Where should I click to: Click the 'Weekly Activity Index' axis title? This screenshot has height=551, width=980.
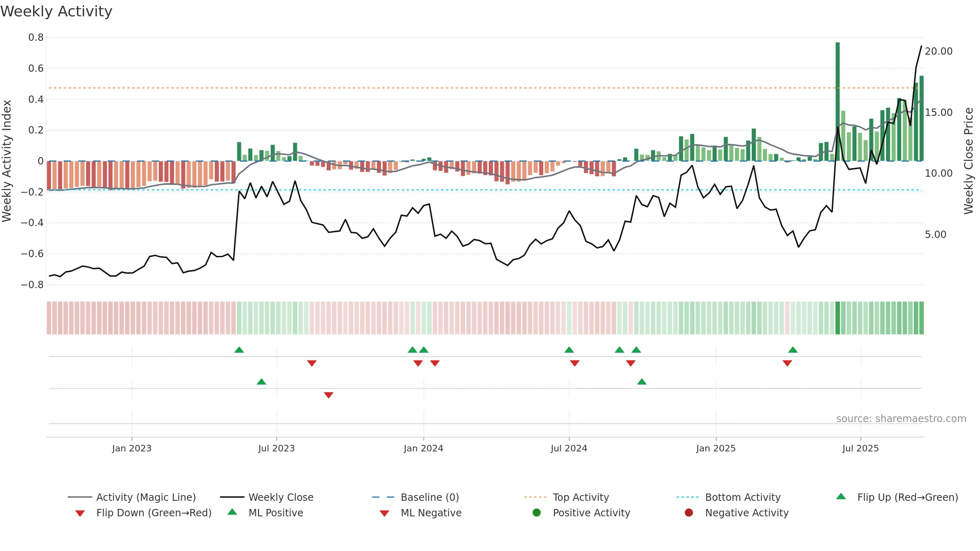(x=7, y=161)
